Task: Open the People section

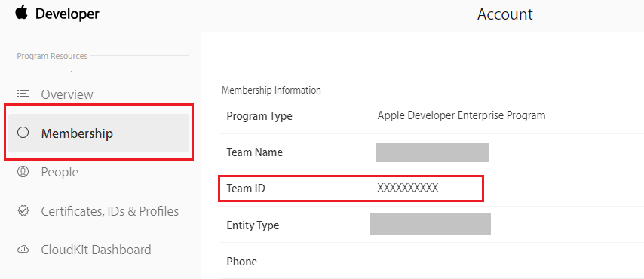Action: 60,172
